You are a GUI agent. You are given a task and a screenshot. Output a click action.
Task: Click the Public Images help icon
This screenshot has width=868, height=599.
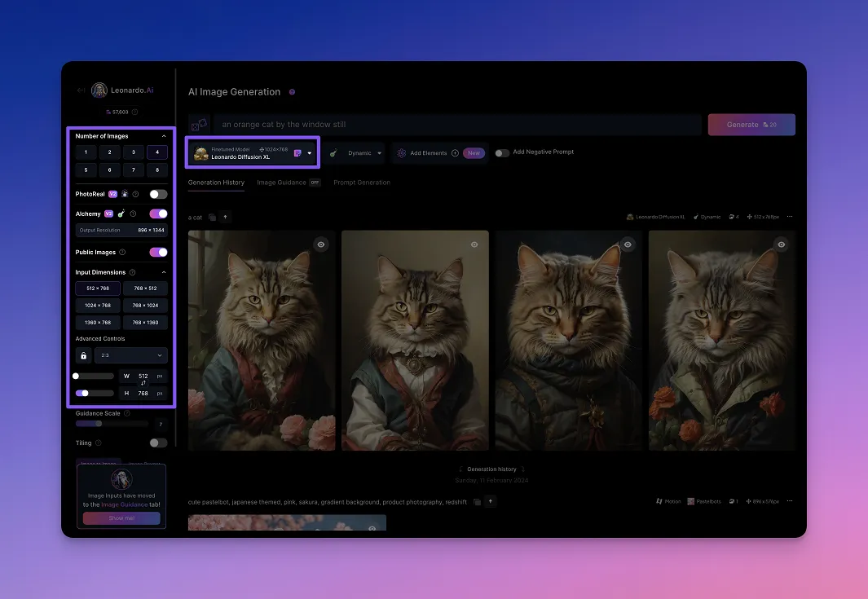[122, 253]
